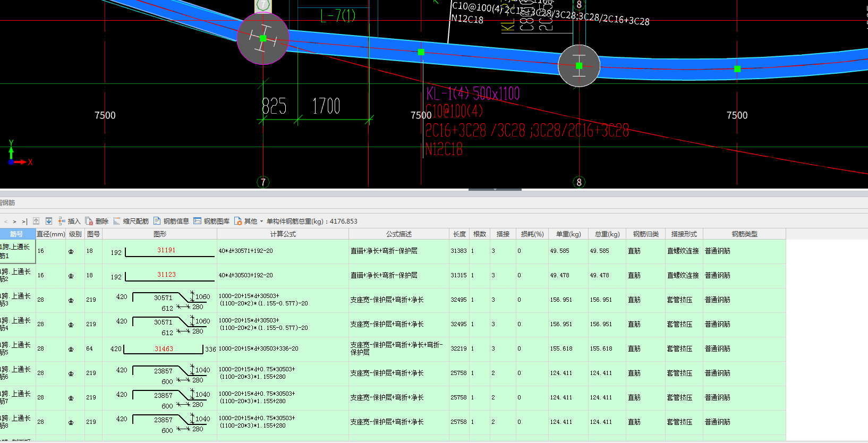Open 缩尺配筋 tool
This screenshot has width=868, height=443.
click(131, 221)
